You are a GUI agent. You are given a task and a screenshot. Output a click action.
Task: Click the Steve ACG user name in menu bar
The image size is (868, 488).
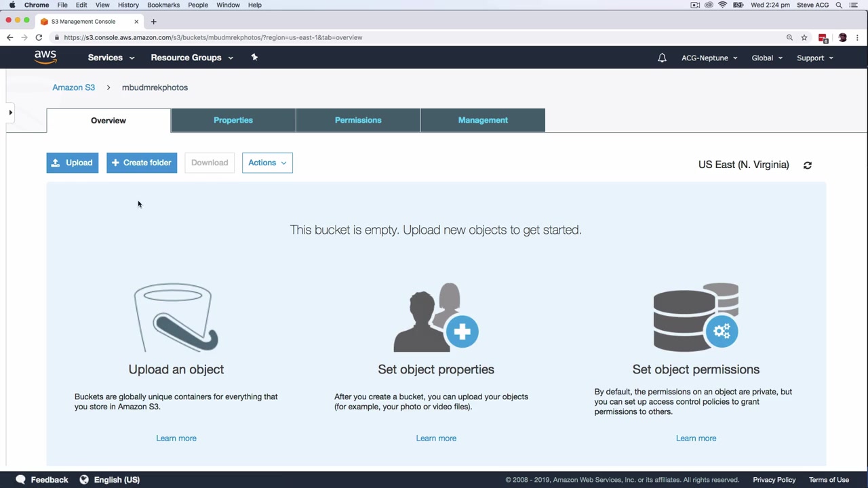[x=812, y=5]
